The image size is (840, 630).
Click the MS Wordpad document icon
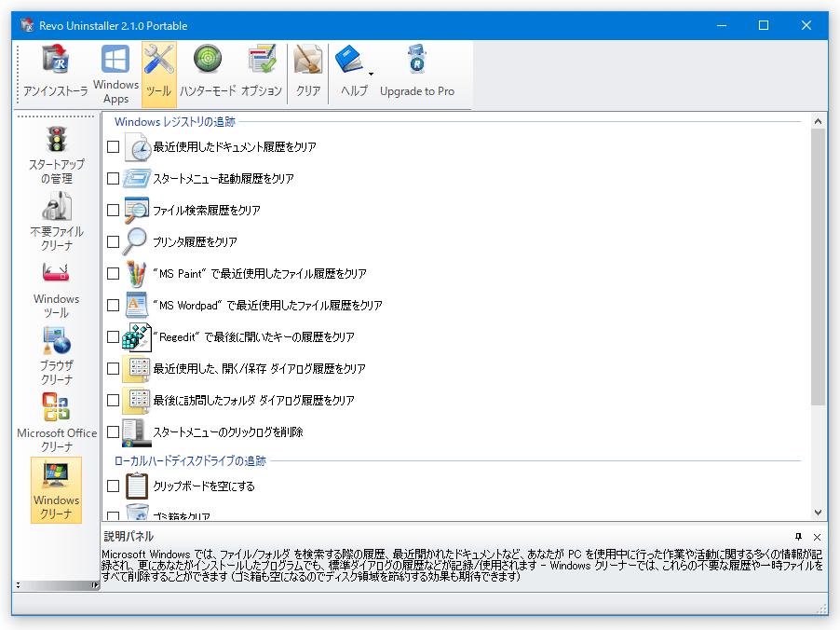pos(136,305)
